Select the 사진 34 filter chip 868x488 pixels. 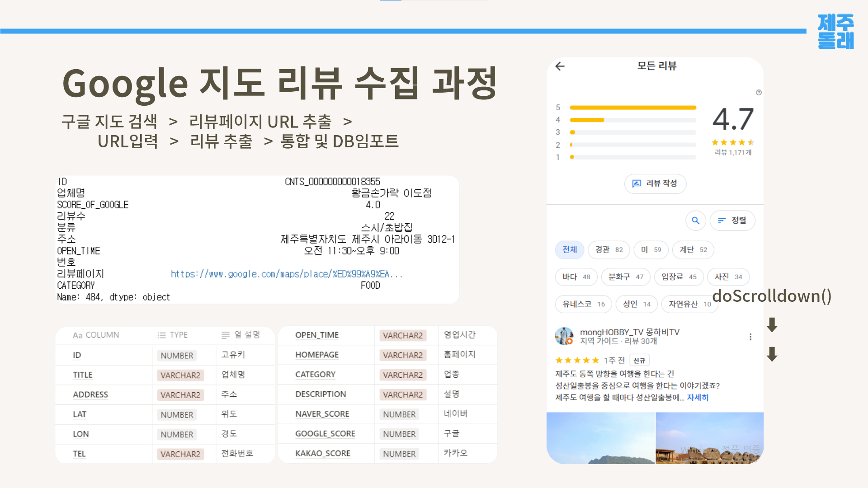[728, 277]
